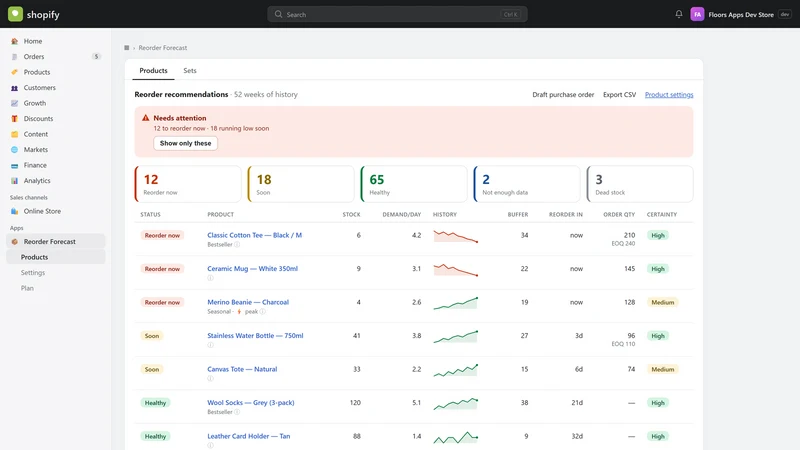Image resolution: width=800 pixels, height=450 pixels.
Task: Select the Products tab
Action: click(x=154, y=71)
